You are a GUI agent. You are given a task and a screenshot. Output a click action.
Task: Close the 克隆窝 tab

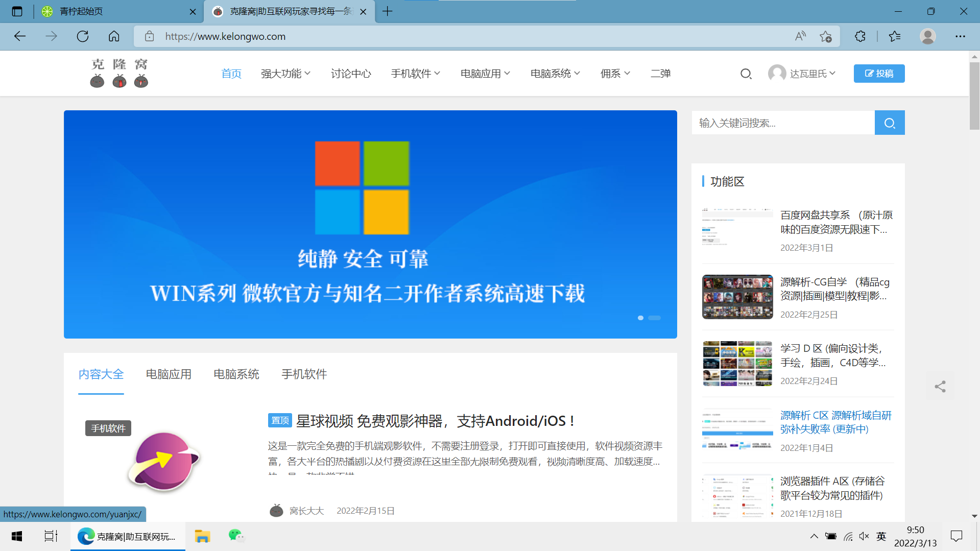(363, 11)
